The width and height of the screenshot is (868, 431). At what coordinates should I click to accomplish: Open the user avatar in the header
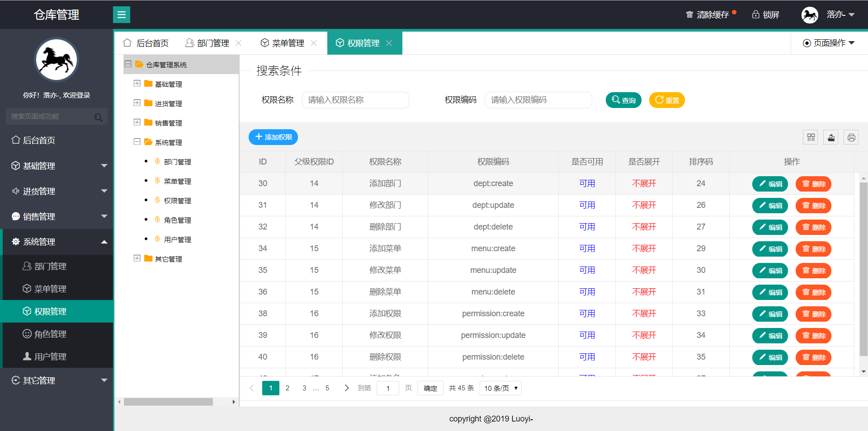pyautogui.click(x=810, y=15)
